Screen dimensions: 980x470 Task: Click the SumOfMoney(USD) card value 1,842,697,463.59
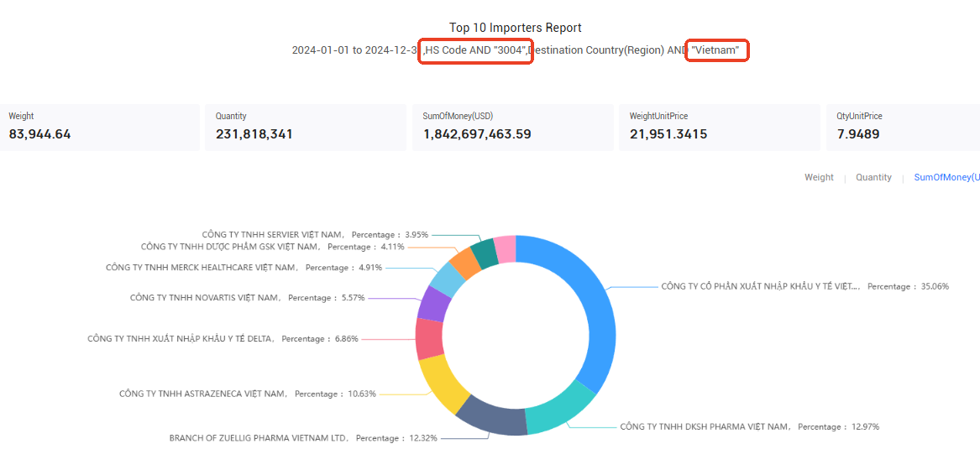(x=477, y=133)
